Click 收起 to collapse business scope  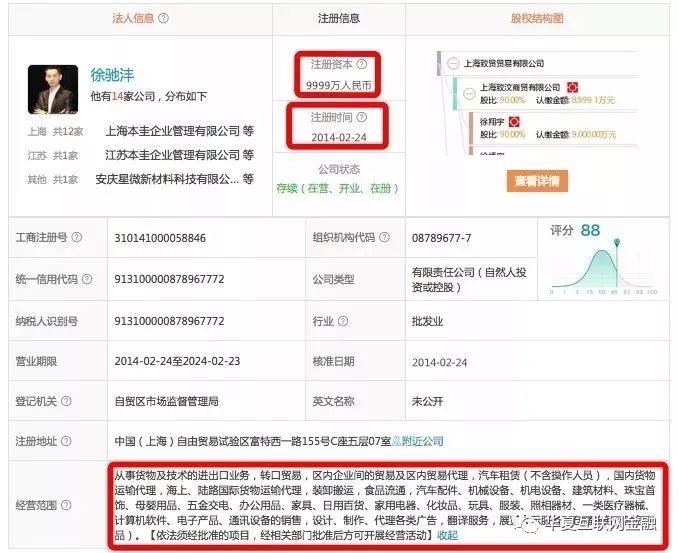(447, 535)
